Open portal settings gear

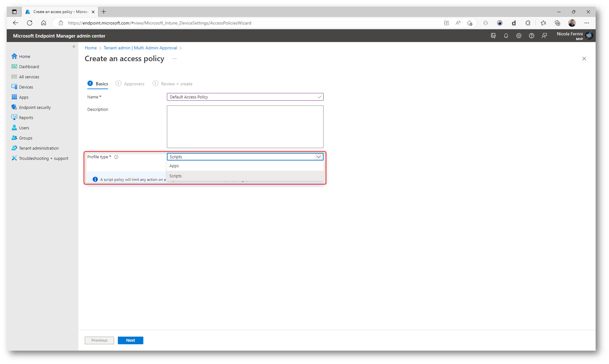tap(519, 36)
